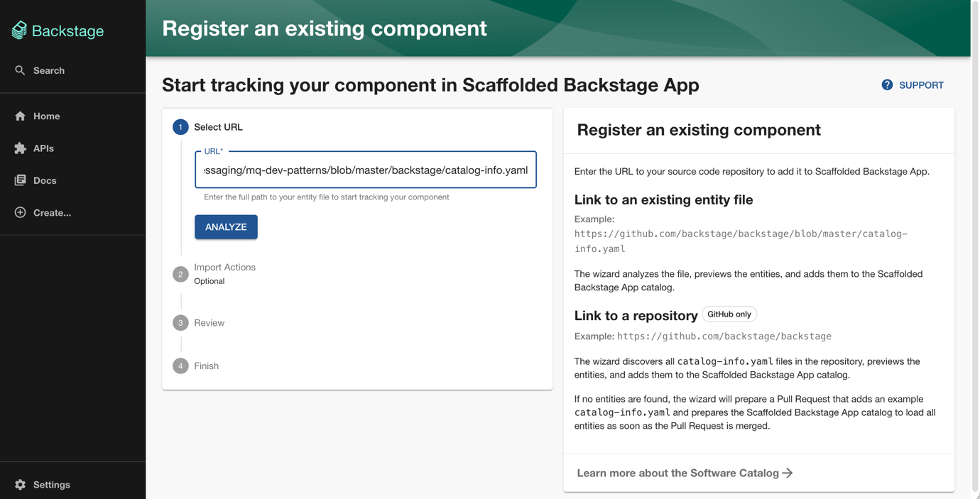Click the Create... icon in the sidebar
The image size is (980, 499).
19,212
